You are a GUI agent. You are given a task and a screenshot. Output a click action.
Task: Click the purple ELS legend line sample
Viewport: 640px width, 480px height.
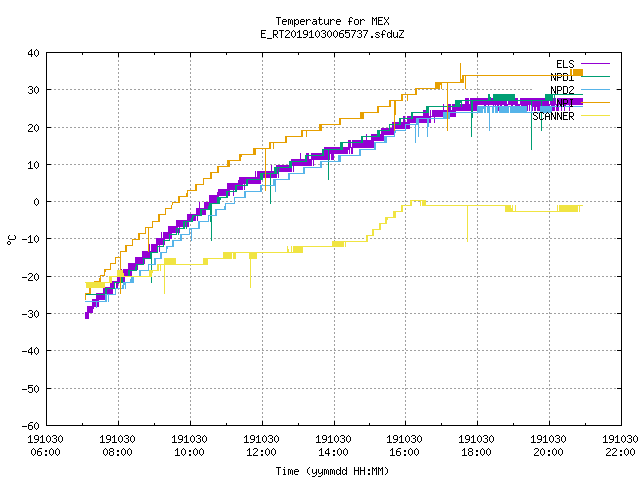tap(595, 64)
